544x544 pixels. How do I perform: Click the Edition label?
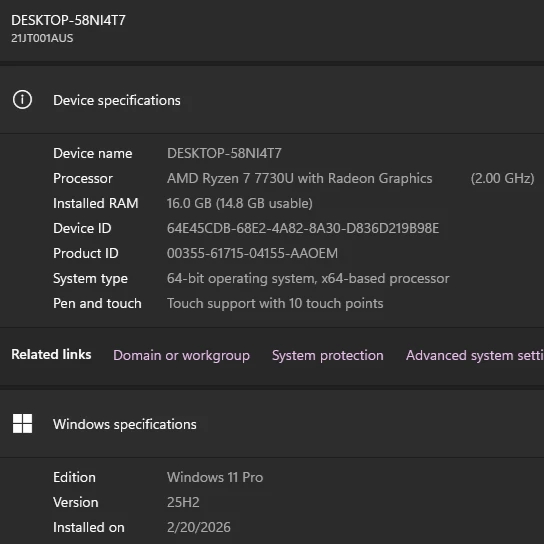(74, 477)
